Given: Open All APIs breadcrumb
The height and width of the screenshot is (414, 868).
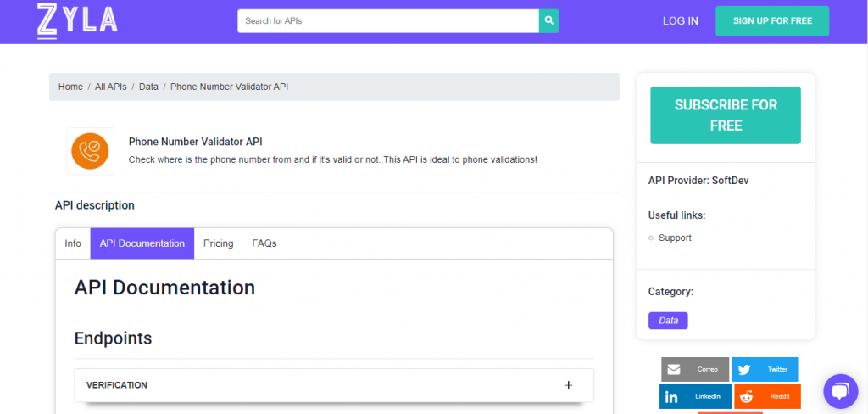Looking at the screenshot, I should coord(111,87).
